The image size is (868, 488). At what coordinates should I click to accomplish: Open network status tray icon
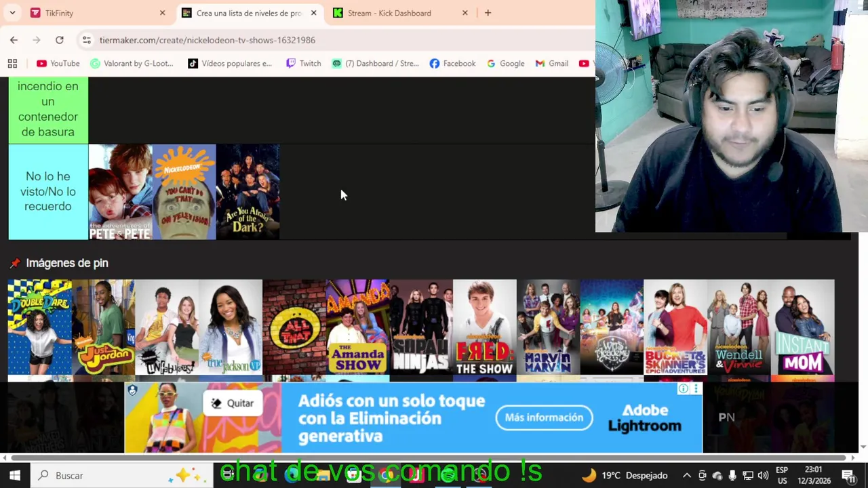(748, 476)
